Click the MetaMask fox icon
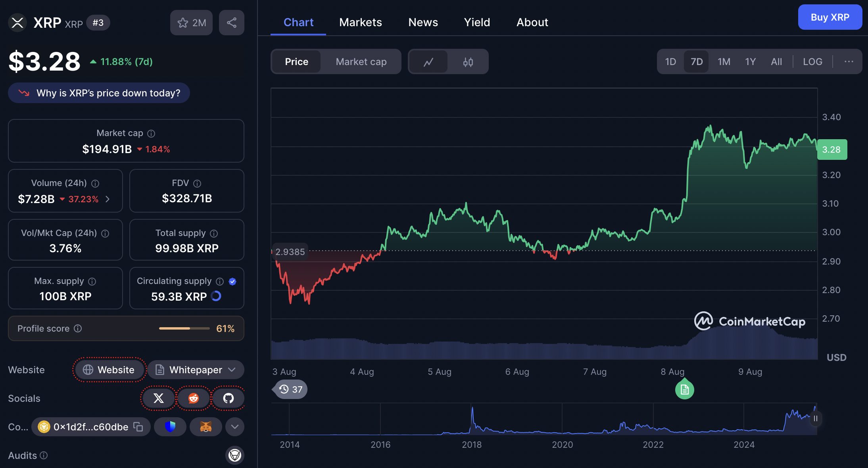The width and height of the screenshot is (868, 468). (x=205, y=427)
